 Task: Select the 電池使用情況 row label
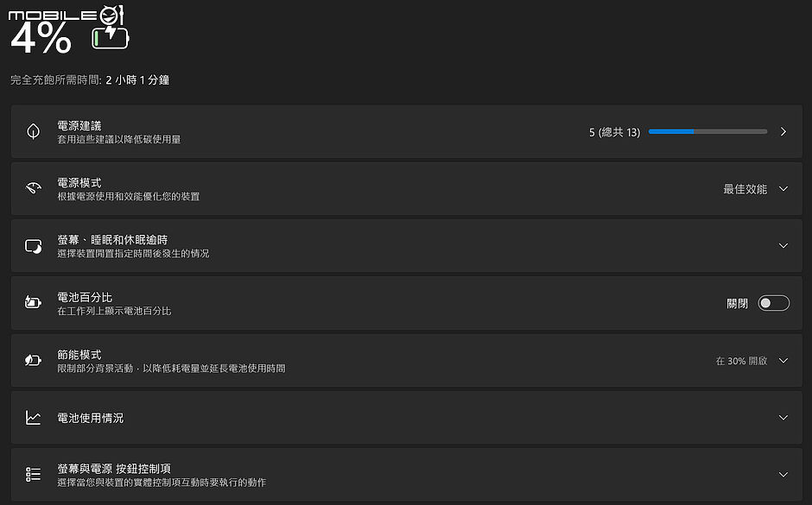click(x=90, y=418)
